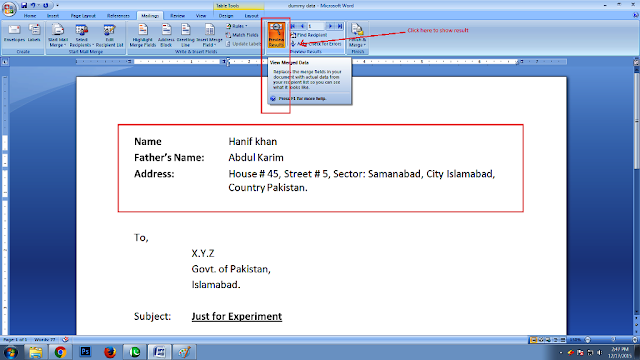The height and width of the screenshot is (360, 640).
Task: Go to last record in preview
Action: point(340,26)
